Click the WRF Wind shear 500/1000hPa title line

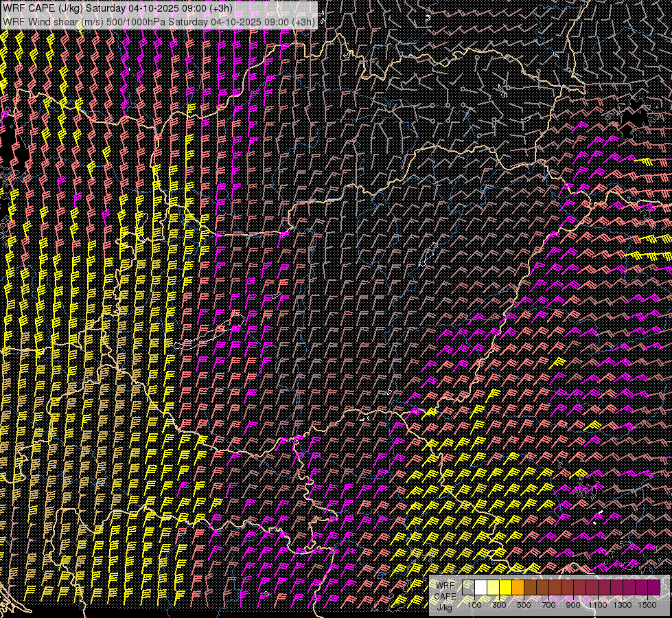[159, 21]
